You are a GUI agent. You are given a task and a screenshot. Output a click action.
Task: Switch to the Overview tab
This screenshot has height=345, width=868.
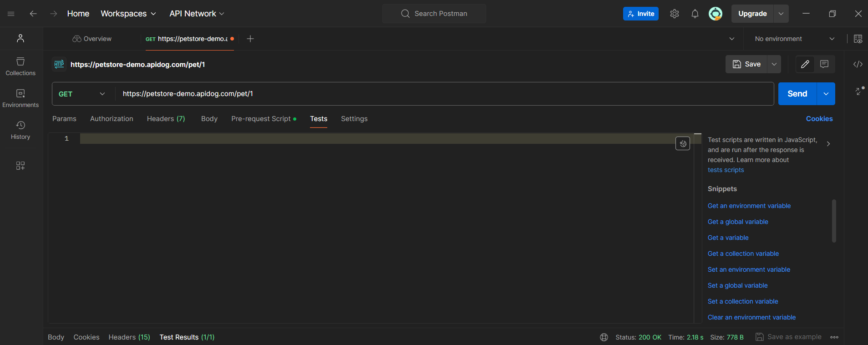tap(92, 39)
